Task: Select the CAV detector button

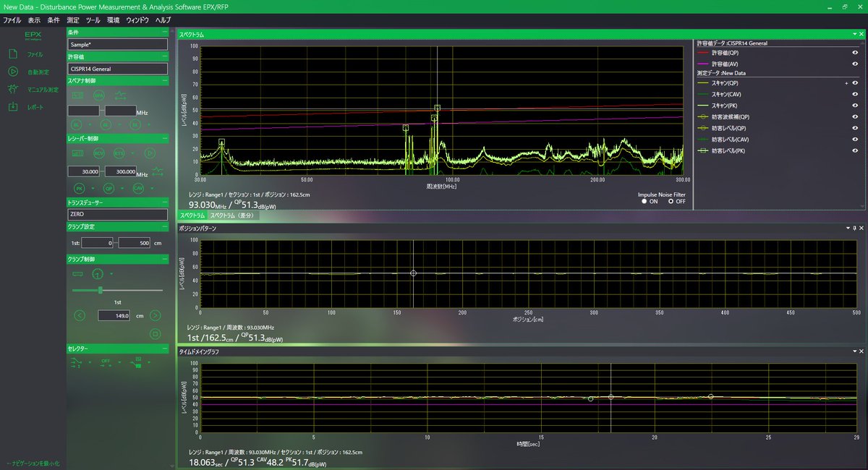Action: 137,188
